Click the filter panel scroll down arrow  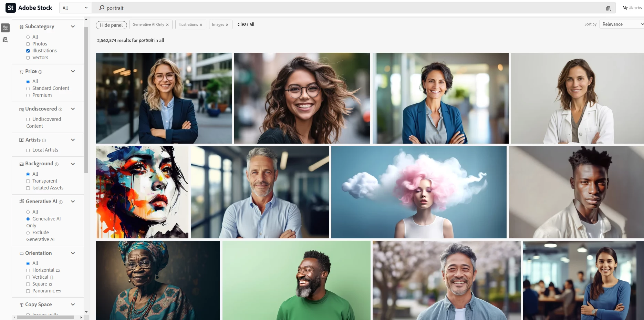tap(86, 312)
